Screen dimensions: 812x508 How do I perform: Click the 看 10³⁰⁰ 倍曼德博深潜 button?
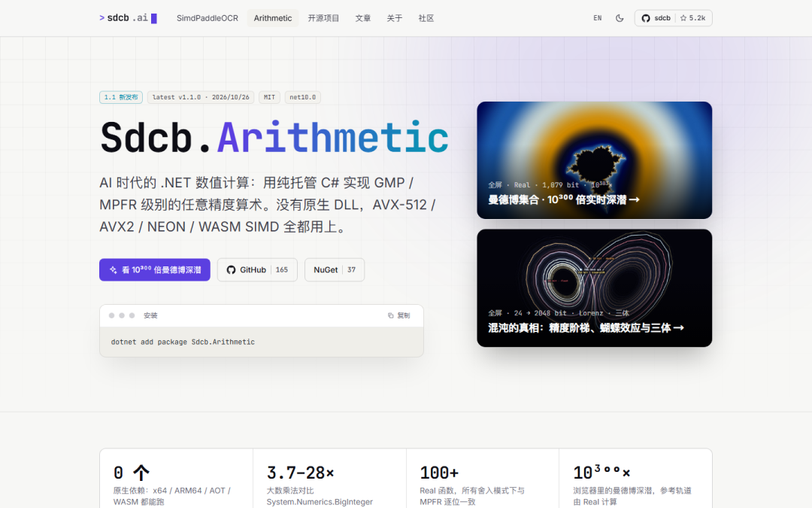coord(155,269)
